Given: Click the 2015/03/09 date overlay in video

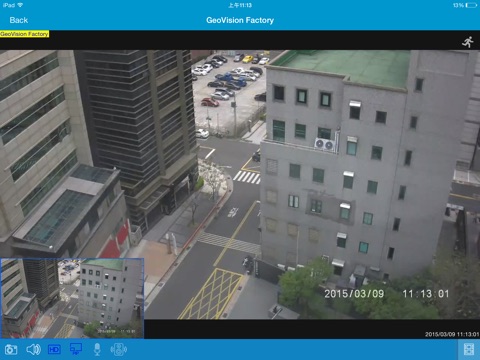Looking at the screenshot, I should click(354, 294).
